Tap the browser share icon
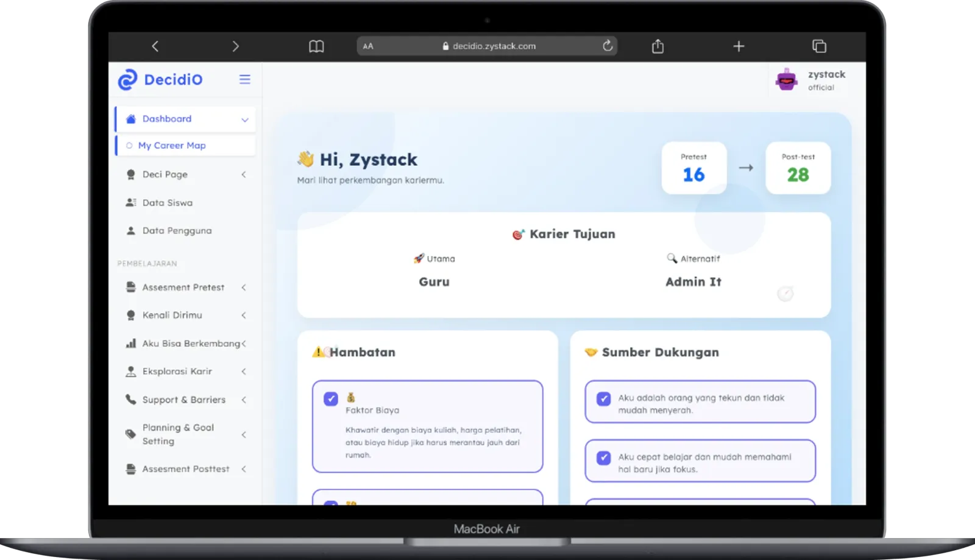 [x=658, y=46]
